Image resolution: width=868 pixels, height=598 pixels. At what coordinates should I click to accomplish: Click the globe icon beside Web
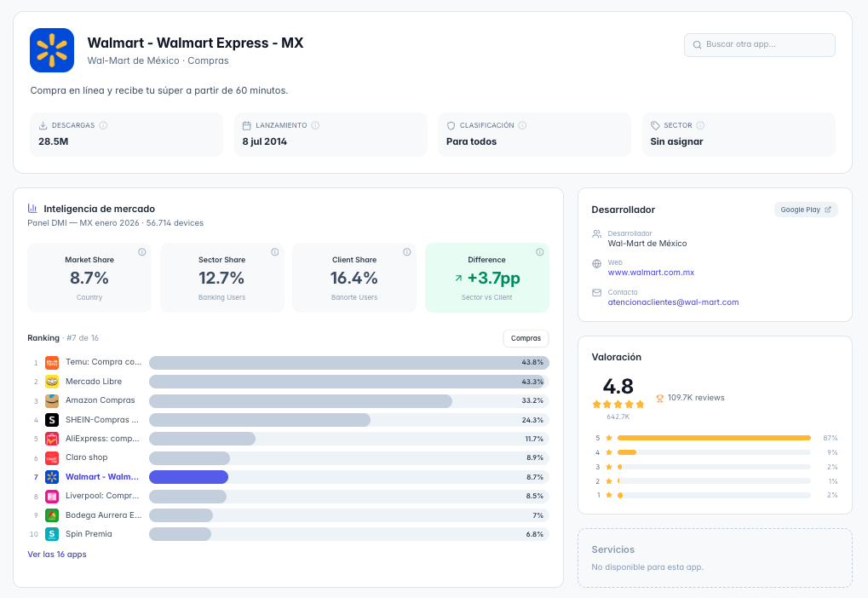[x=597, y=263]
